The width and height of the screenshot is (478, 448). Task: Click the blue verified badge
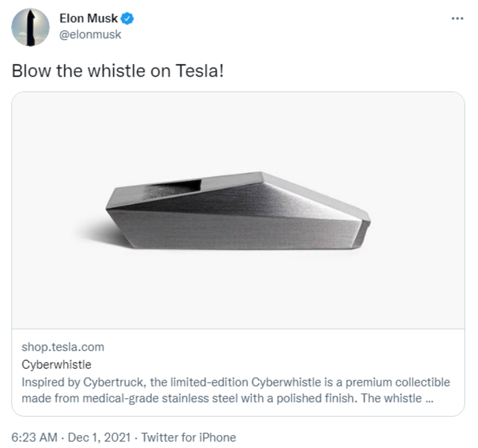128,19
